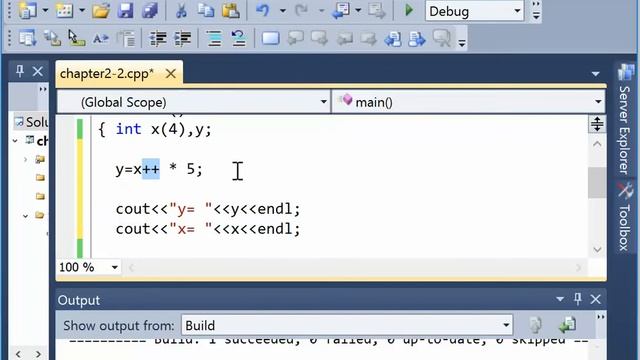Click the Redo arrow icon
The height and width of the screenshot is (360, 640).
pos(301,11)
